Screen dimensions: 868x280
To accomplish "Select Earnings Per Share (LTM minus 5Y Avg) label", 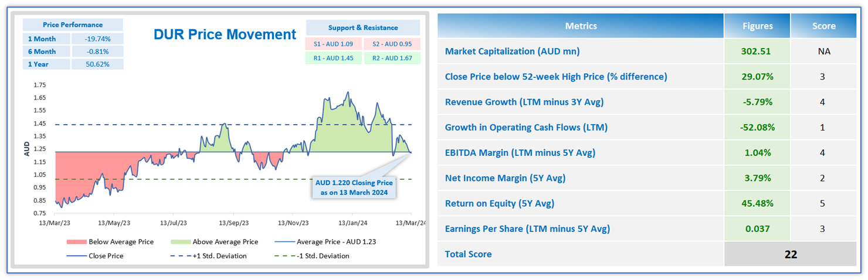I will point(527,228).
